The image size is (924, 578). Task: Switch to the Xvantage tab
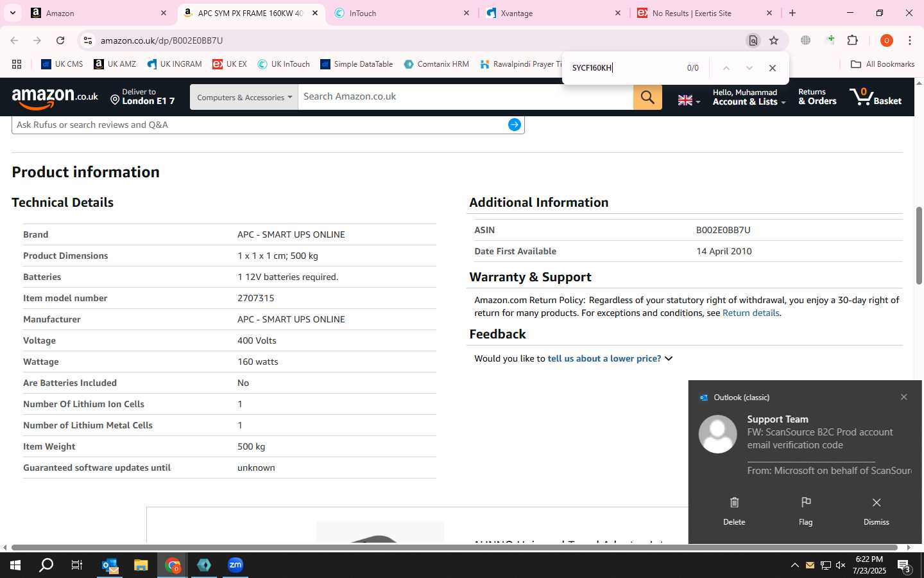[553, 13]
